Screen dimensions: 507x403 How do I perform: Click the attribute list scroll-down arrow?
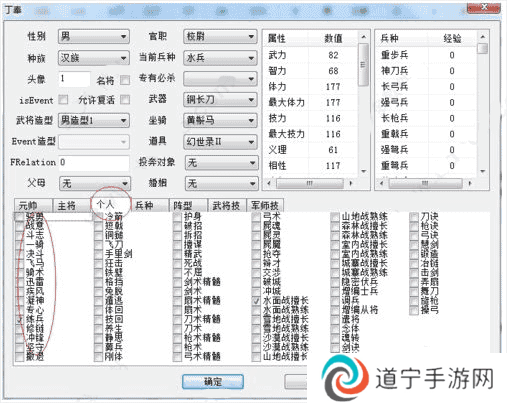[364, 171]
